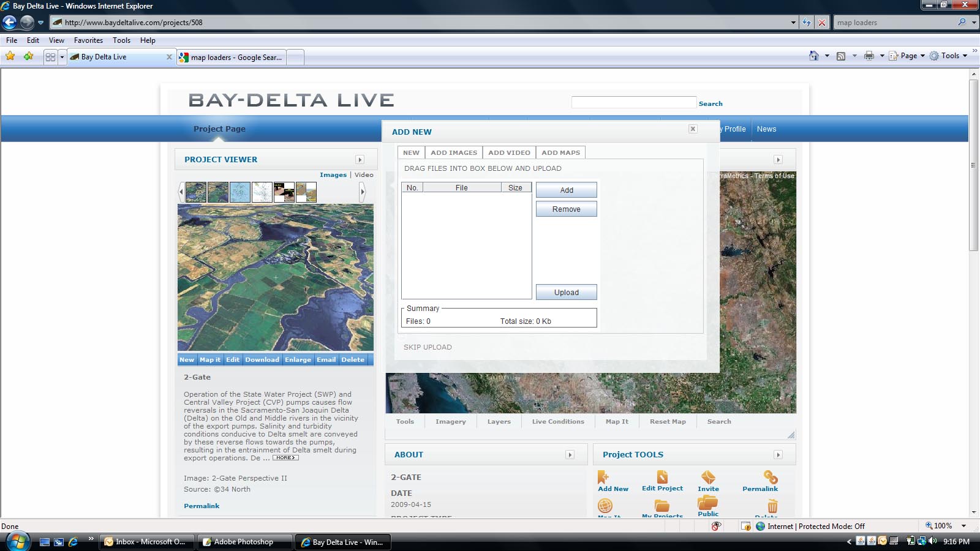980x551 pixels.
Task: Click the Upload button
Action: point(567,293)
